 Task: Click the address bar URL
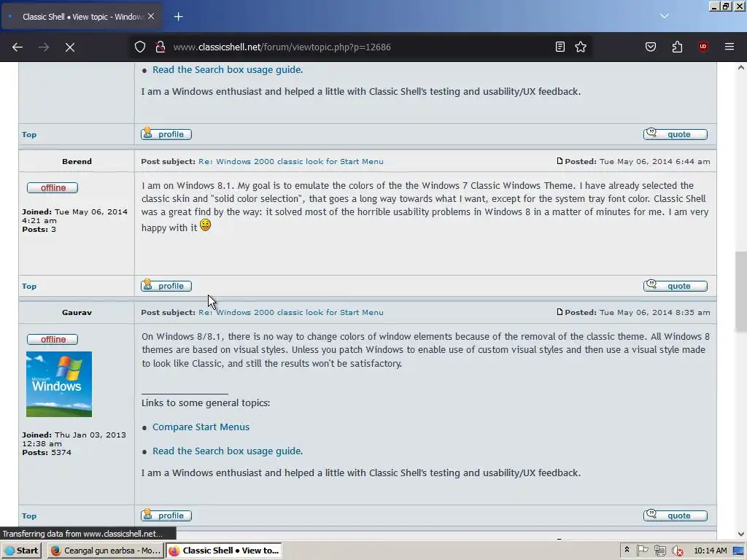coord(282,47)
